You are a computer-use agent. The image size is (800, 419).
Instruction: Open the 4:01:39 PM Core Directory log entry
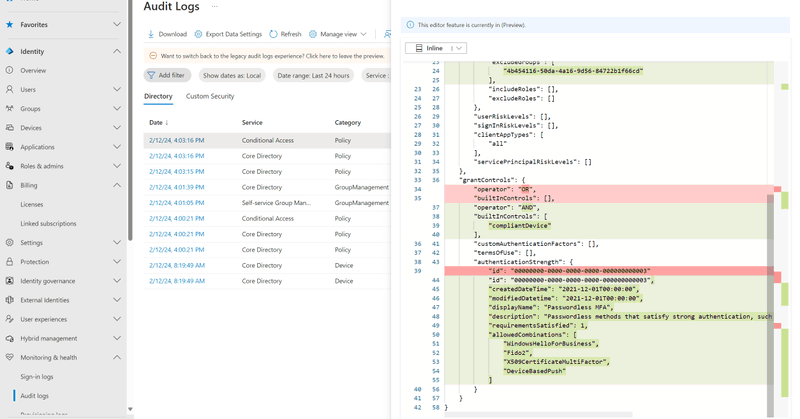tap(267, 187)
